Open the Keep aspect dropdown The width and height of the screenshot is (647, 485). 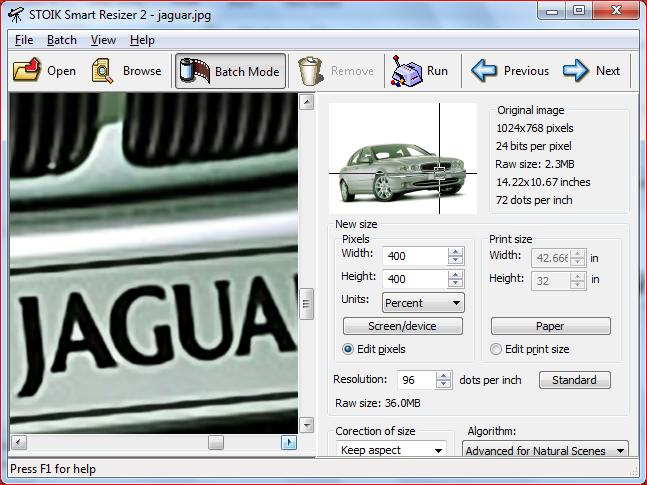pyautogui.click(x=391, y=450)
